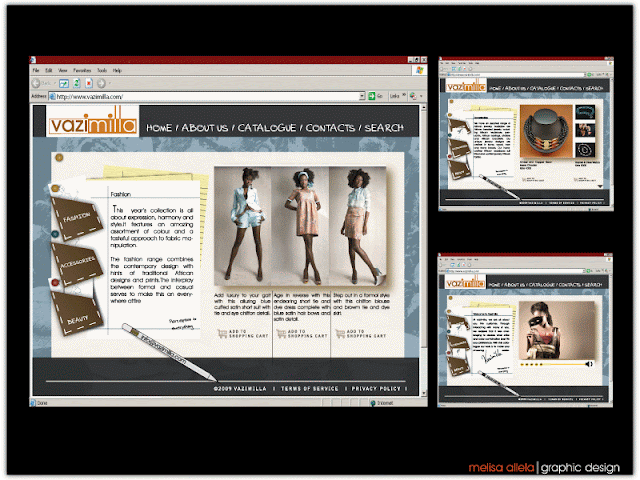Click the Windows flag logo in main browser
The width and height of the screenshot is (640, 480).
(419, 70)
